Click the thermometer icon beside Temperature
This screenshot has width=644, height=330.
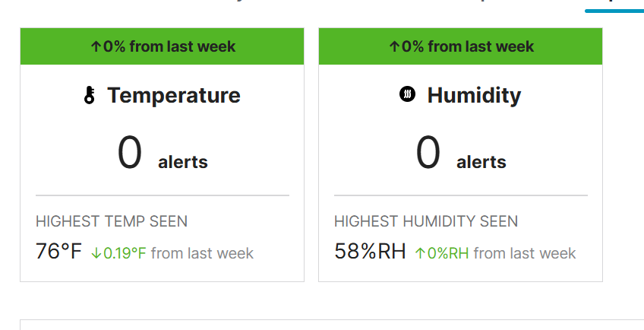pyautogui.click(x=90, y=96)
